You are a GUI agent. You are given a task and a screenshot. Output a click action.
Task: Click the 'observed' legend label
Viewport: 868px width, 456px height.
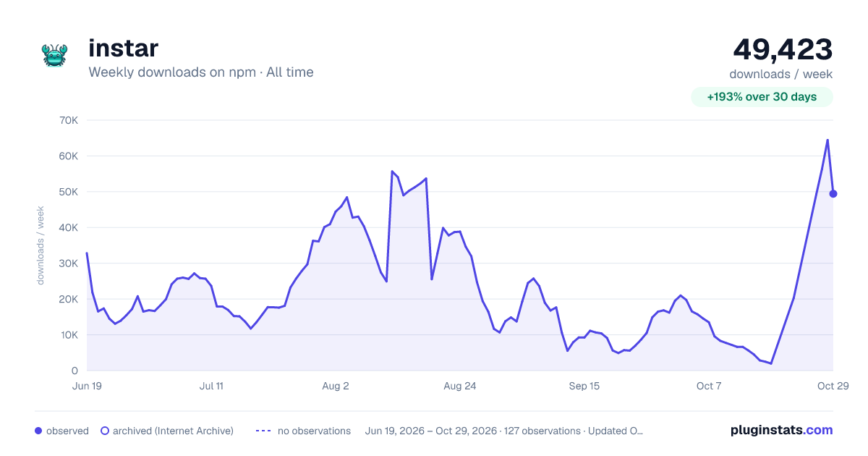pos(67,431)
